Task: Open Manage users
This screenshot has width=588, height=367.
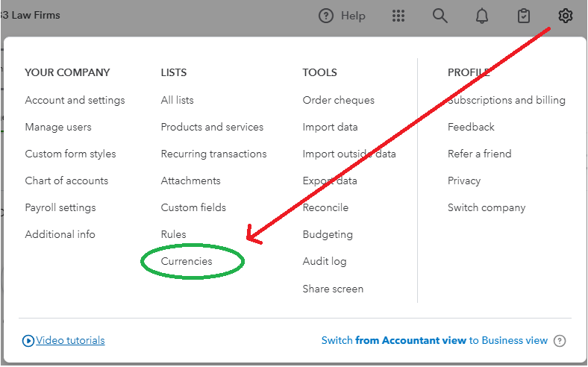Action: [58, 127]
